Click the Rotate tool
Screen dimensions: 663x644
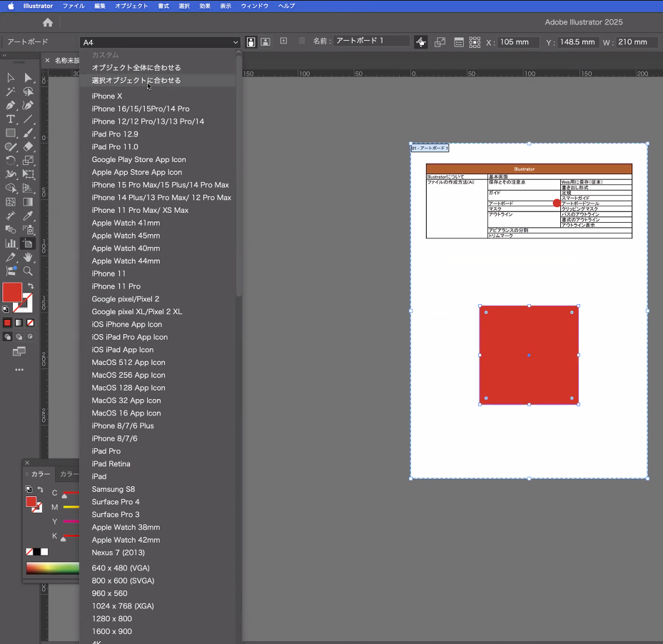point(11,161)
